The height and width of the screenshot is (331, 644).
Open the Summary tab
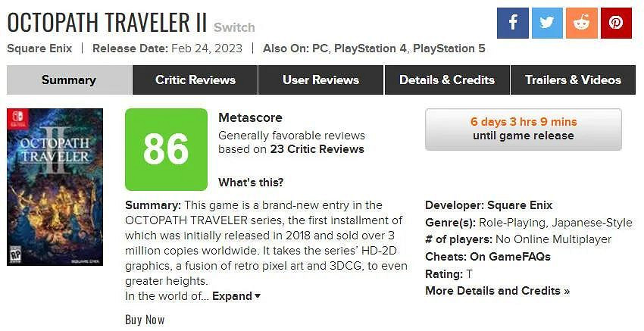[x=69, y=80]
